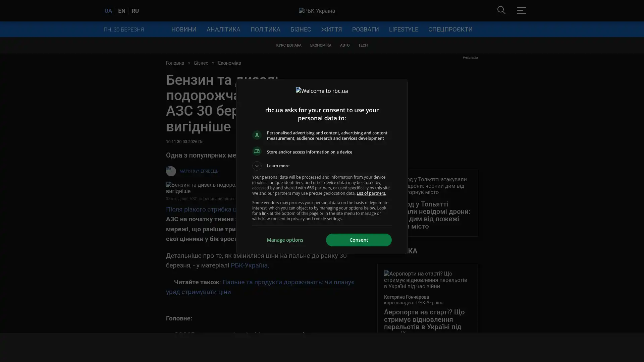Switch the site language to EN
The image size is (644, 362).
click(x=121, y=11)
